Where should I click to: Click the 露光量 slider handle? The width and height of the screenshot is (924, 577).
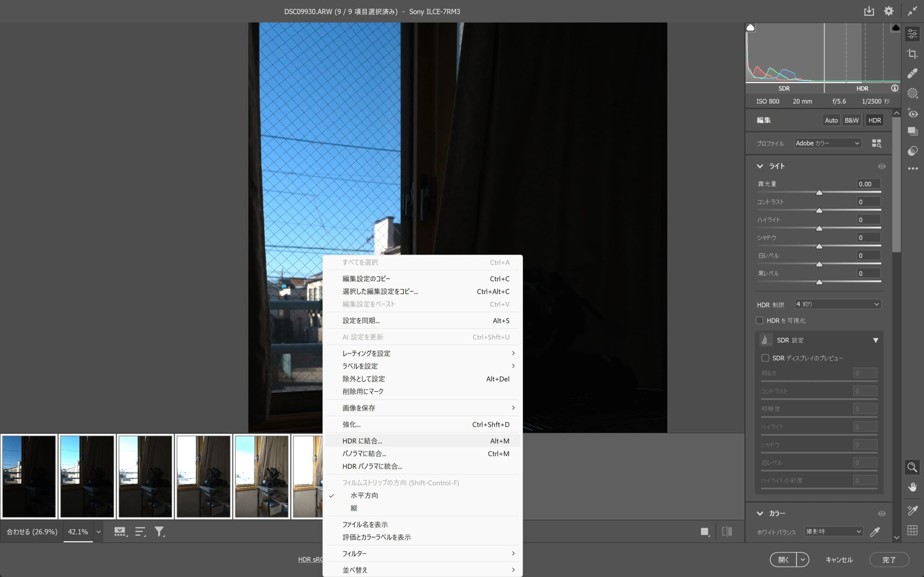point(819,193)
